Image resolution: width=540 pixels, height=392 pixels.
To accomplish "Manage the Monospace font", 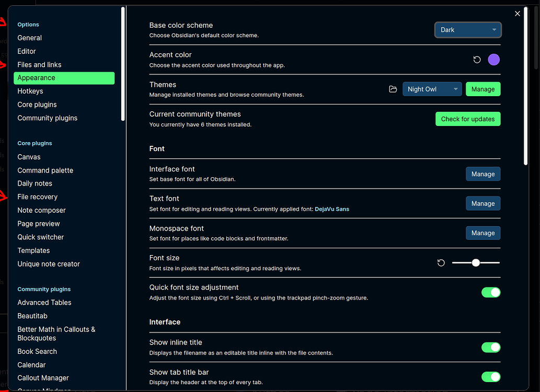I will click(x=483, y=233).
